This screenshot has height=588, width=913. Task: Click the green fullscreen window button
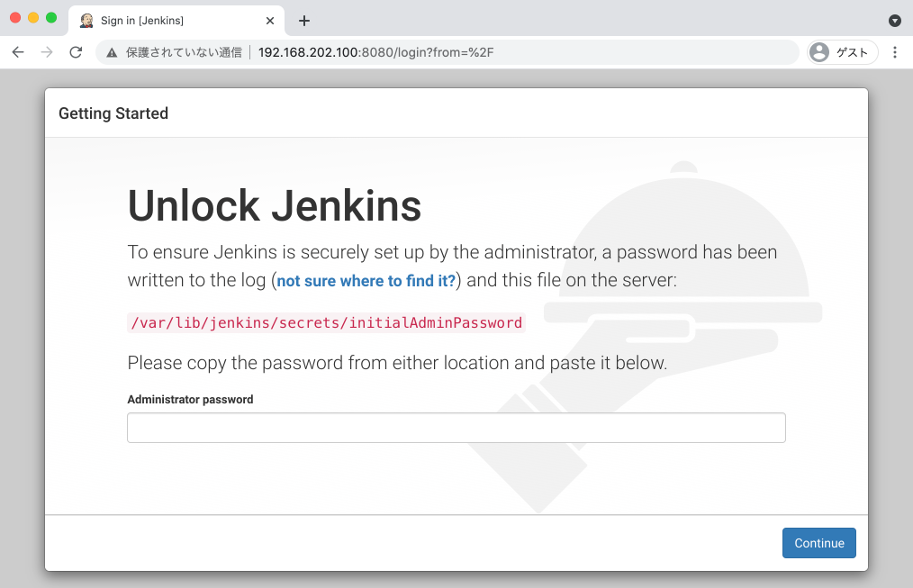[x=51, y=18]
